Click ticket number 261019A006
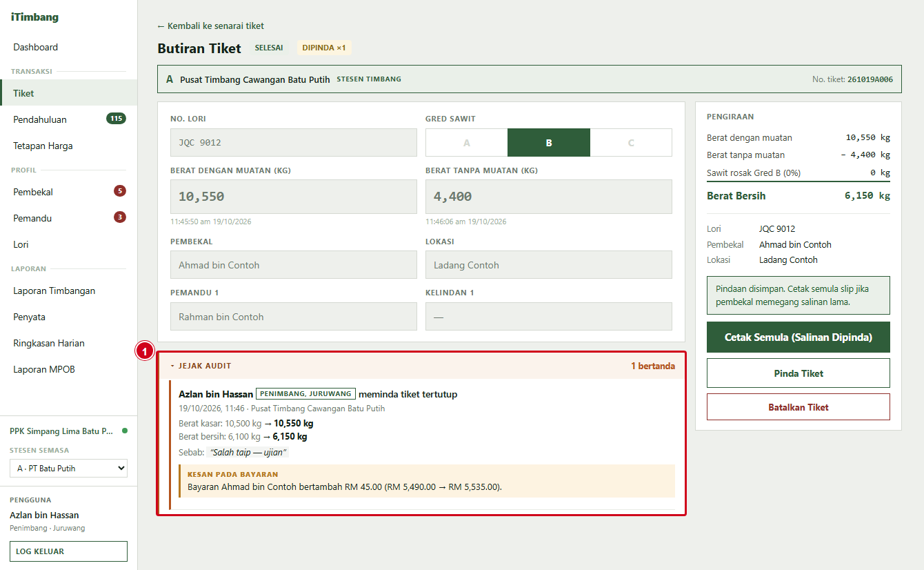The image size is (924, 570). [870, 79]
